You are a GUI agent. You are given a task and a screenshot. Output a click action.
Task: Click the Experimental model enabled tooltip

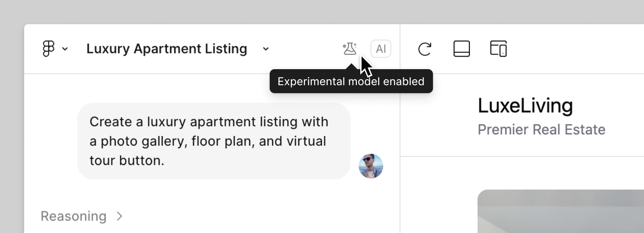pos(351,82)
